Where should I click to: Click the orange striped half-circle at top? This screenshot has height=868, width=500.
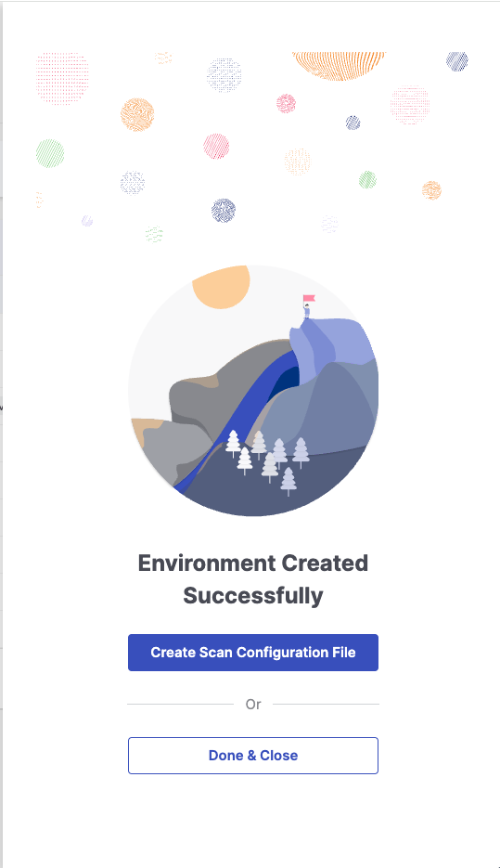coord(339,66)
